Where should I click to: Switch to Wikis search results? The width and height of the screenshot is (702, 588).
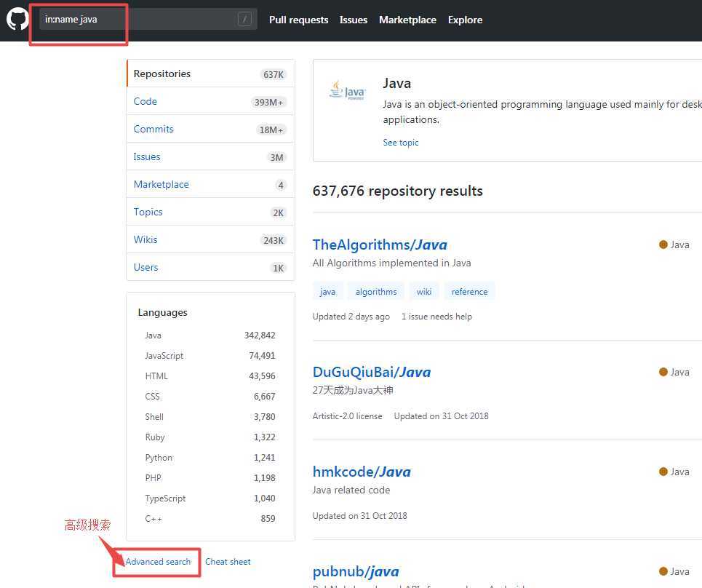211,239
